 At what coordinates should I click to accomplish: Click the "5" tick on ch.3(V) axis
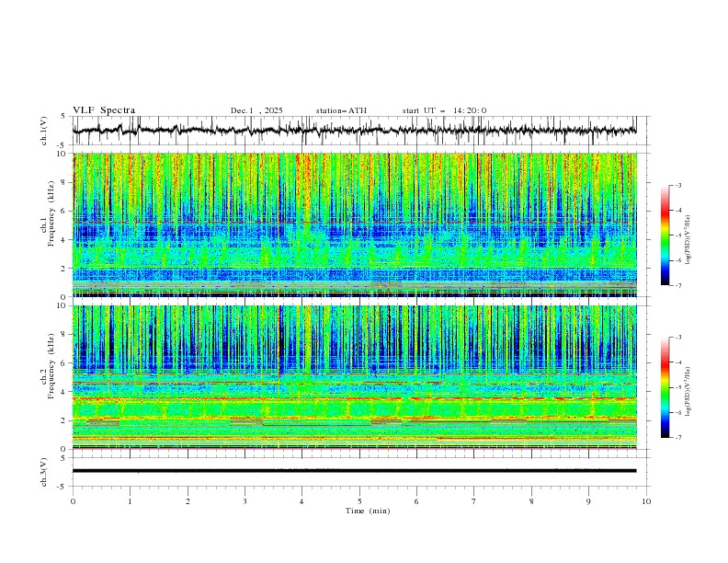[63, 458]
